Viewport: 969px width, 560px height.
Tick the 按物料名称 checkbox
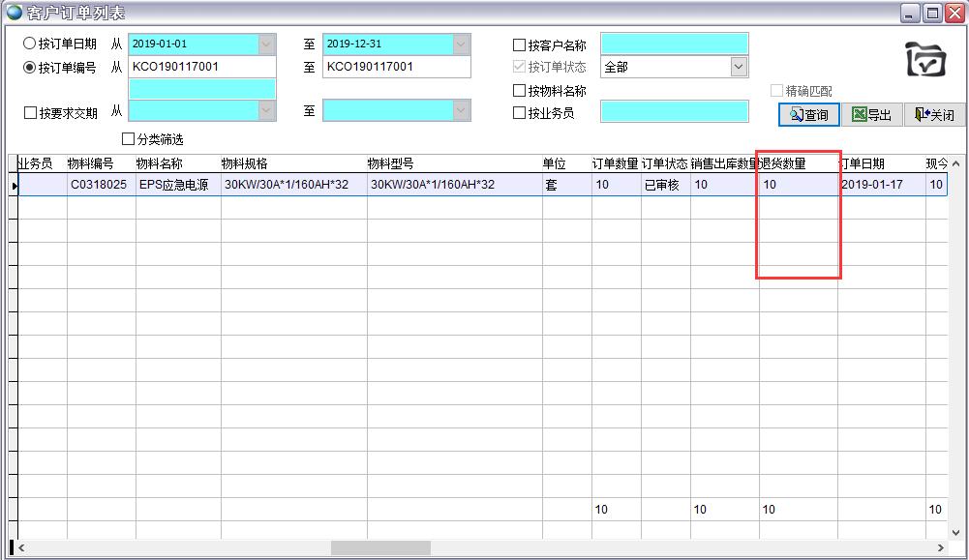click(x=520, y=91)
